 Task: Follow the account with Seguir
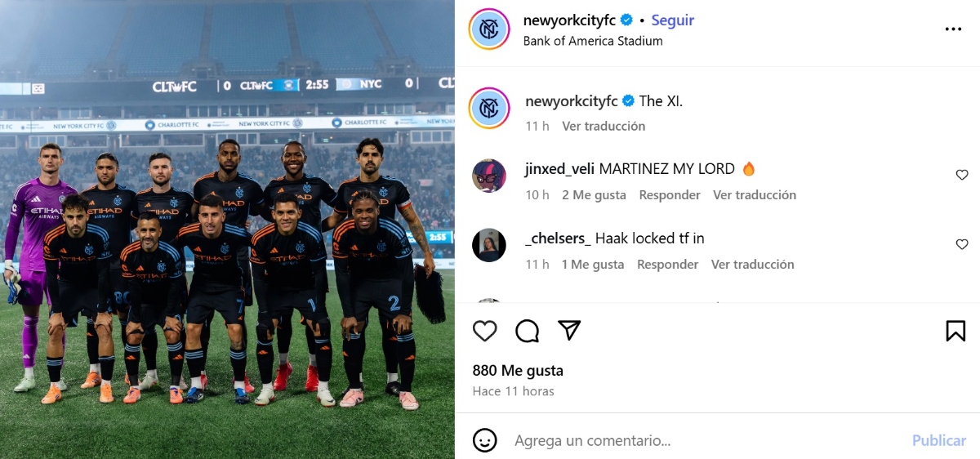[673, 20]
